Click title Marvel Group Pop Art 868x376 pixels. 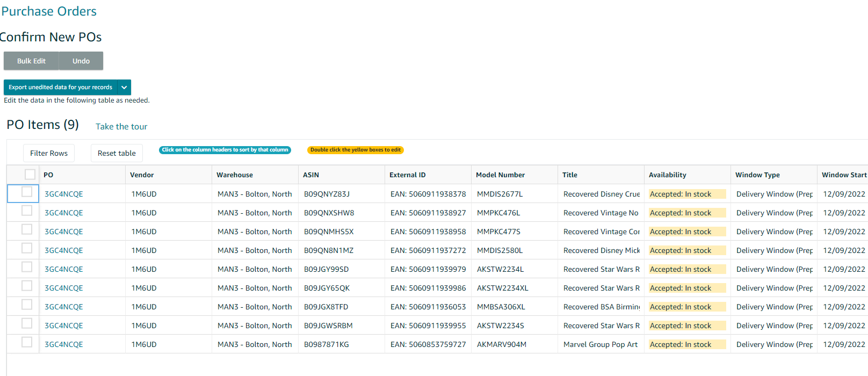(x=601, y=344)
